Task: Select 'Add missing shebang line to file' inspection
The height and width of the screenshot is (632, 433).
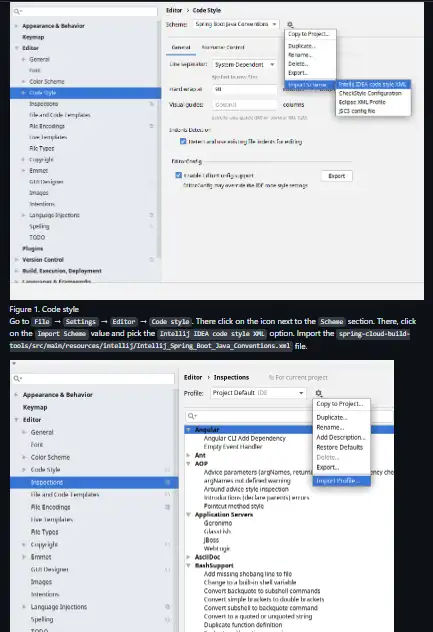Action: (248, 574)
